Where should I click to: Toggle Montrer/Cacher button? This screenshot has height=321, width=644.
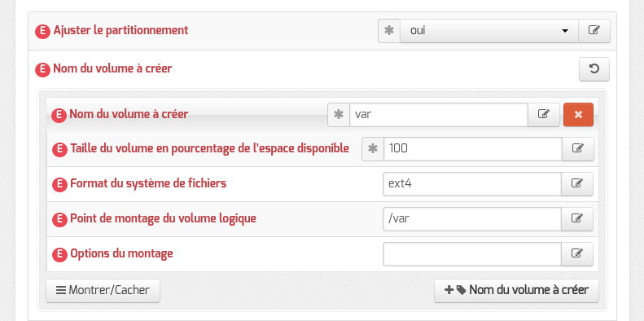tap(103, 291)
